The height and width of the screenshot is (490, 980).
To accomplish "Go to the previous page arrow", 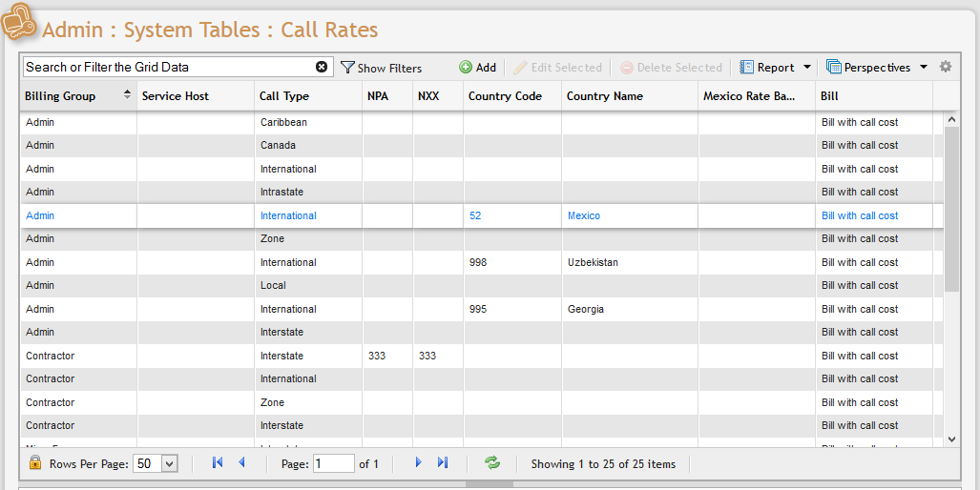I will pos(241,463).
